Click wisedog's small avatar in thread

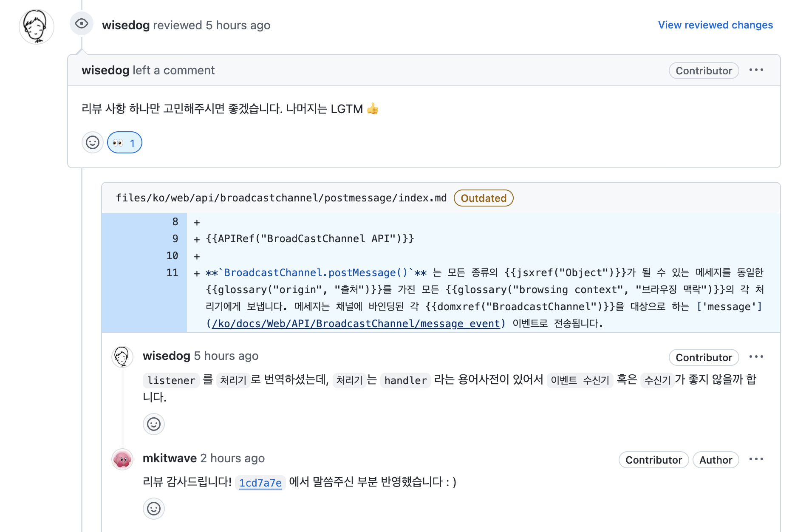tap(122, 356)
